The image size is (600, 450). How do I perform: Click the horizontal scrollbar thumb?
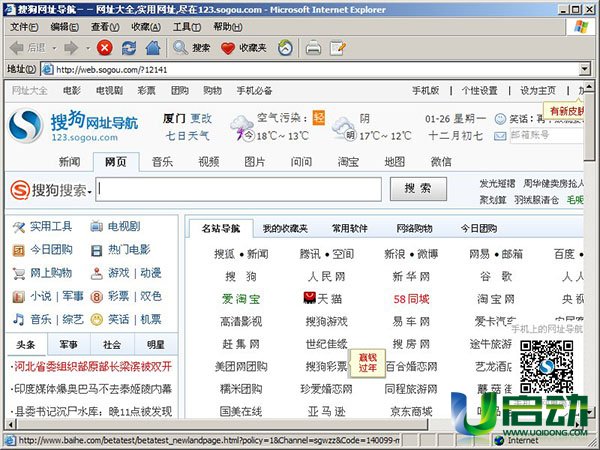coord(222,424)
